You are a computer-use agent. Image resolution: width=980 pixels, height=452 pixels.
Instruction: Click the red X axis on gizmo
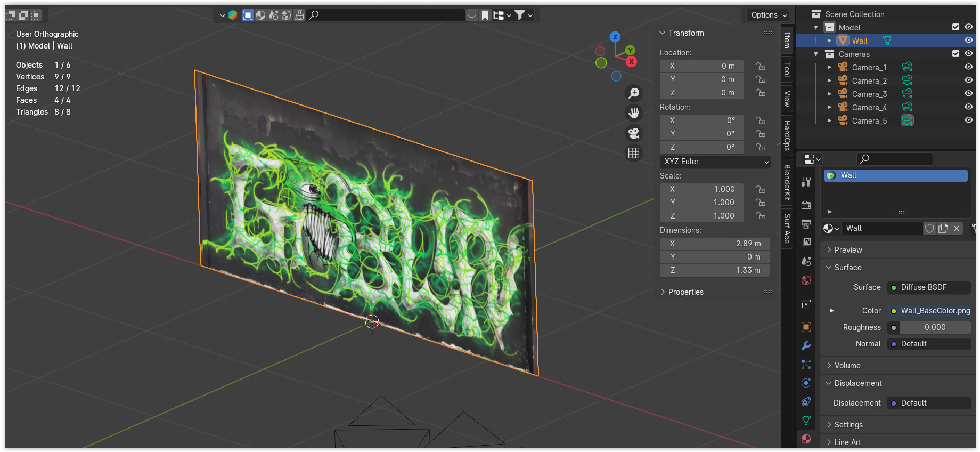[631, 62]
